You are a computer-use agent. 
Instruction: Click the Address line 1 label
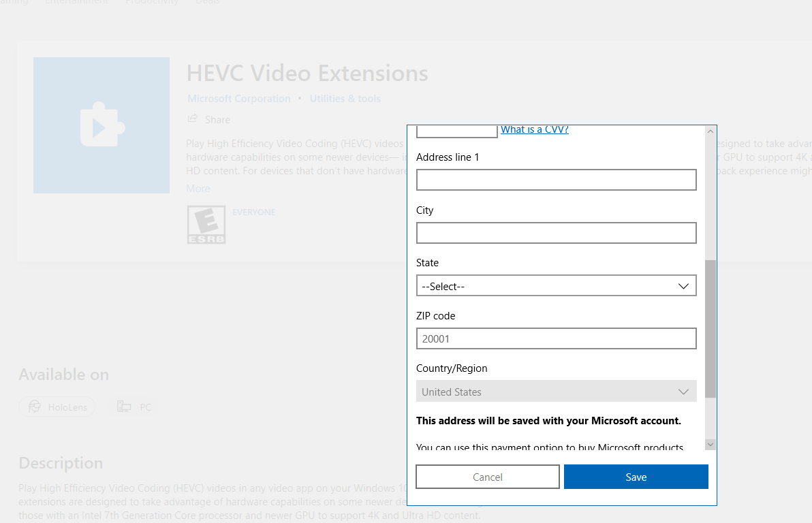click(x=448, y=157)
